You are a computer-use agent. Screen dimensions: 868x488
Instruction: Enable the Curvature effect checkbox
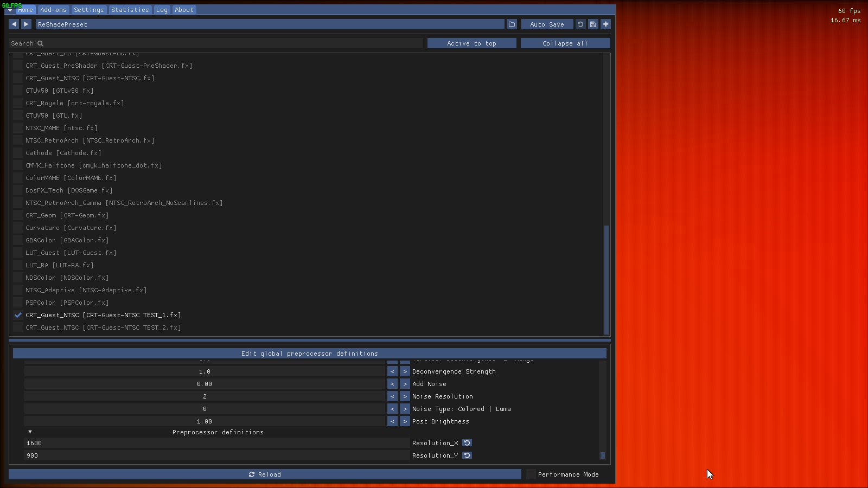pyautogui.click(x=18, y=228)
